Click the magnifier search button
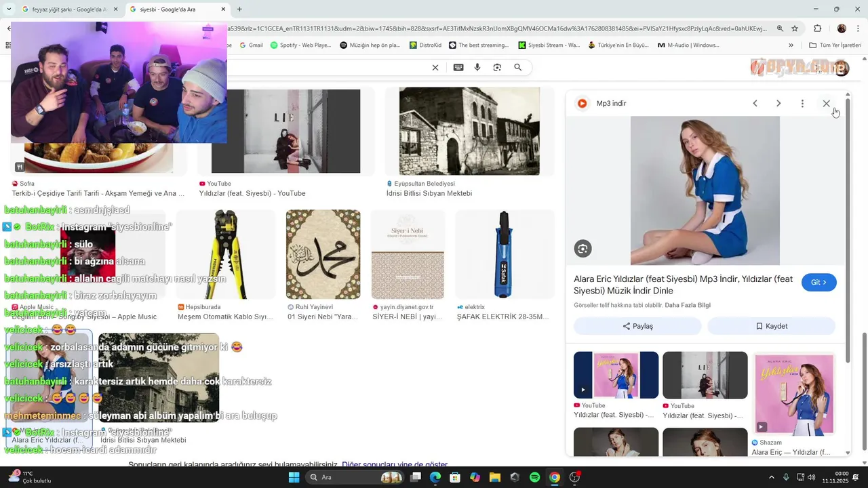This screenshot has width=868, height=488. point(518,67)
